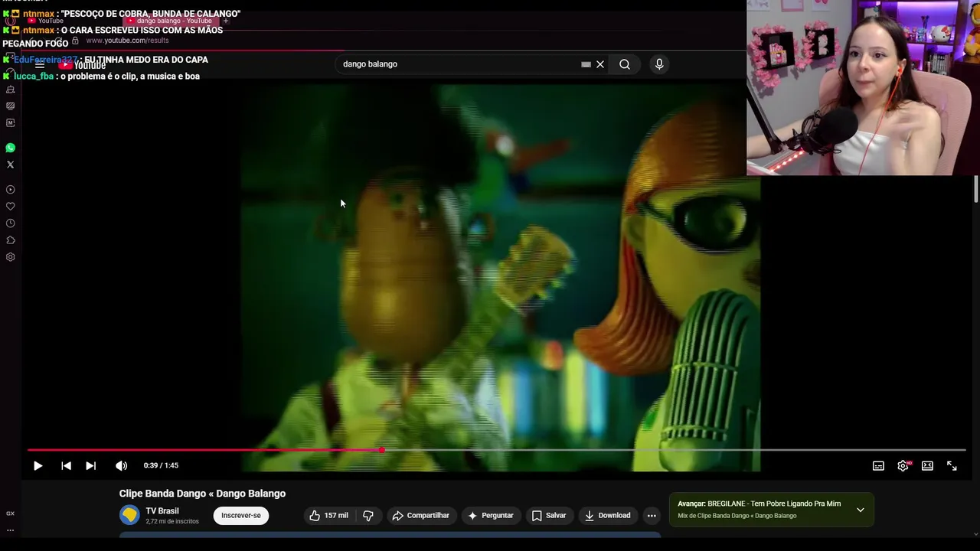This screenshot has width=980, height=551.
Task: Open more actions three-dot menu
Action: click(x=652, y=515)
